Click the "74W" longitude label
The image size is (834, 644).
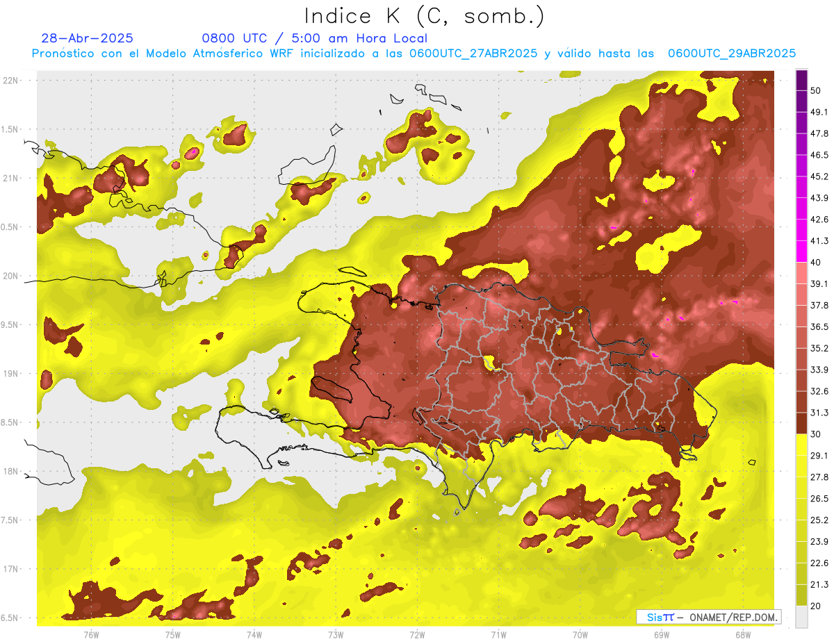pos(254,634)
